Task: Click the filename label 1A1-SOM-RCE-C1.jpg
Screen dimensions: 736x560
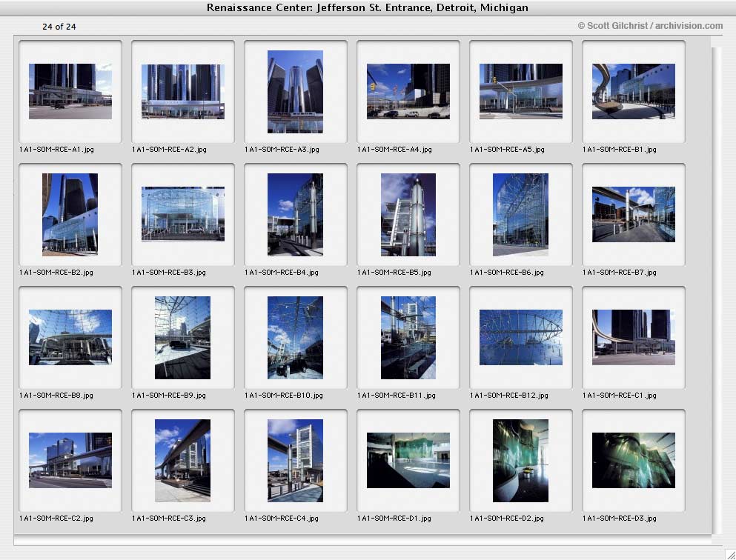Action: coord(620,396)
